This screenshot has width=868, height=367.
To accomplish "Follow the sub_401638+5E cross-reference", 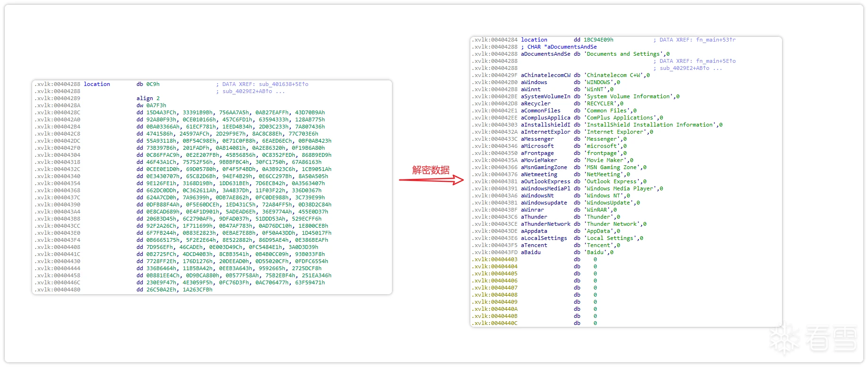I will [283, 84].
